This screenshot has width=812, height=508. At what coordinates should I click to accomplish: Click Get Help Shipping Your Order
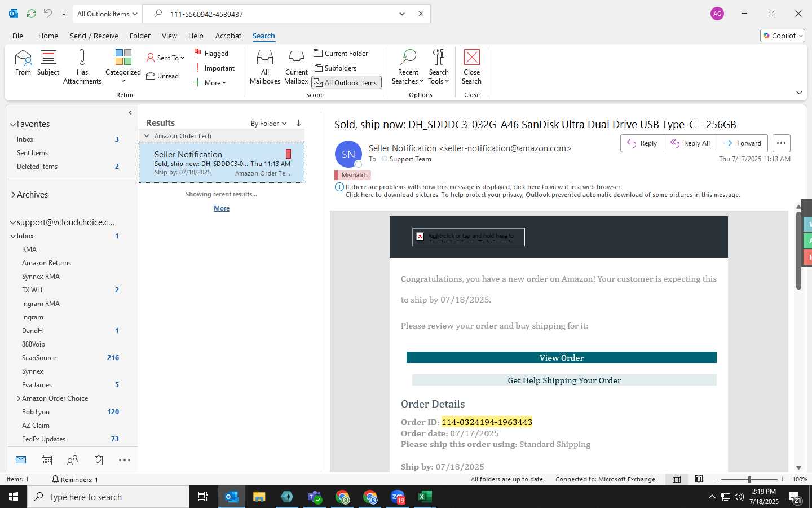pos(564,380)
